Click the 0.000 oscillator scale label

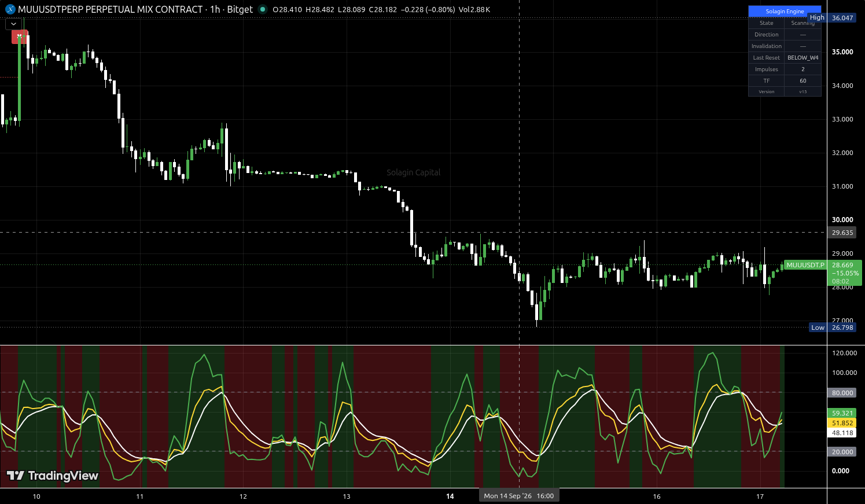pyautogui.click(x=840, y=471)
